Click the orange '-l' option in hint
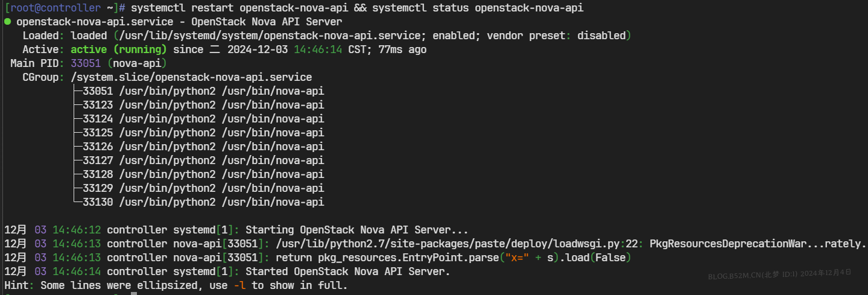The width and height of the screenshot is (868, 295). [239, 285]
